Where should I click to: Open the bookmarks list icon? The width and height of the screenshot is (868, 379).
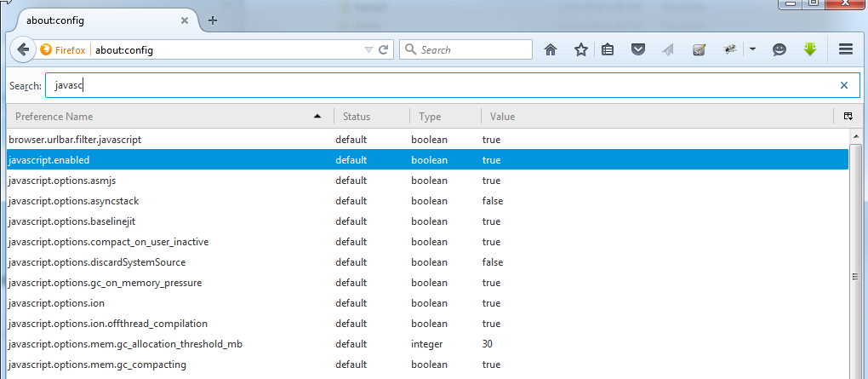pyautogui.click(x=608, y=50)
